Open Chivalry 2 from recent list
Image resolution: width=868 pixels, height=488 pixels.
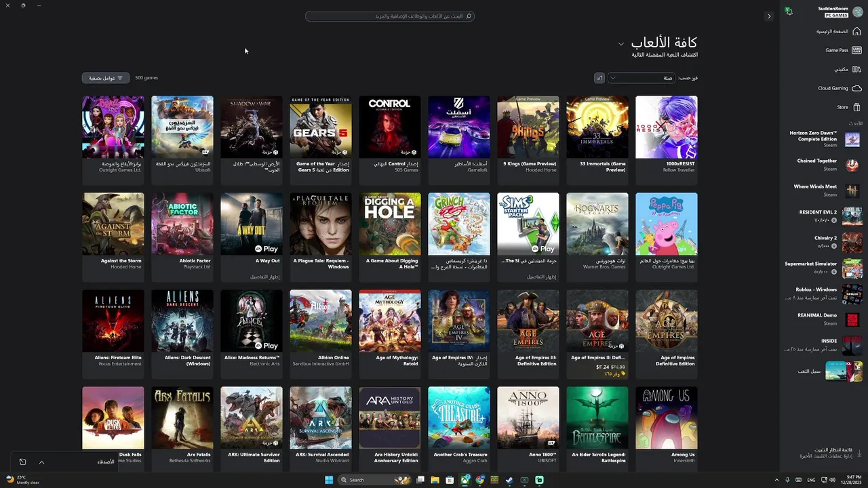(825, 242)
